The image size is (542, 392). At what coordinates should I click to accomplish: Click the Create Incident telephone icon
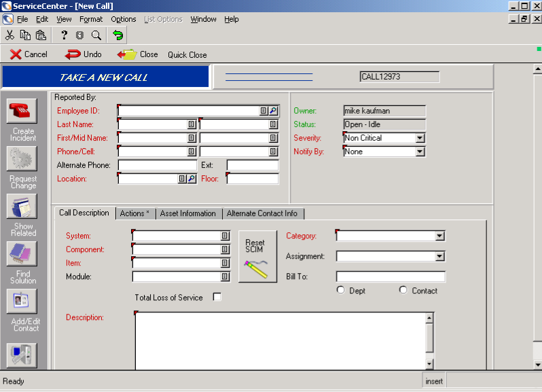[x=22, y=111]
